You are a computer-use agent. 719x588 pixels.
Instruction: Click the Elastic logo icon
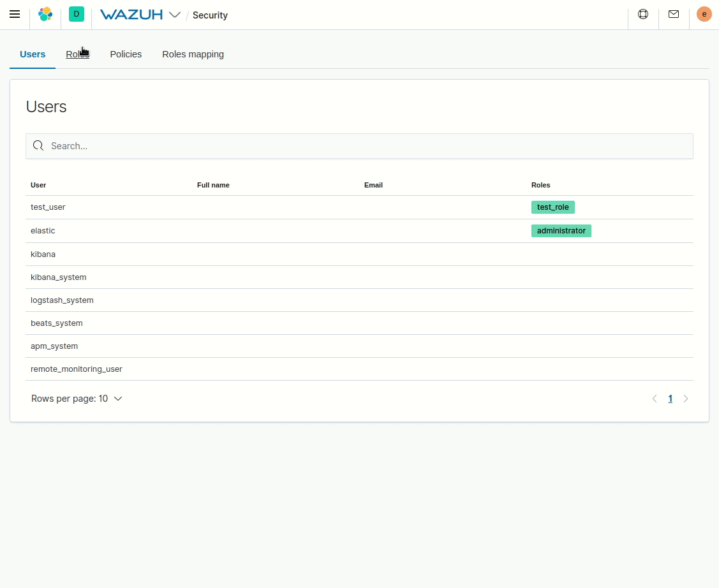(x=45, y=14)
